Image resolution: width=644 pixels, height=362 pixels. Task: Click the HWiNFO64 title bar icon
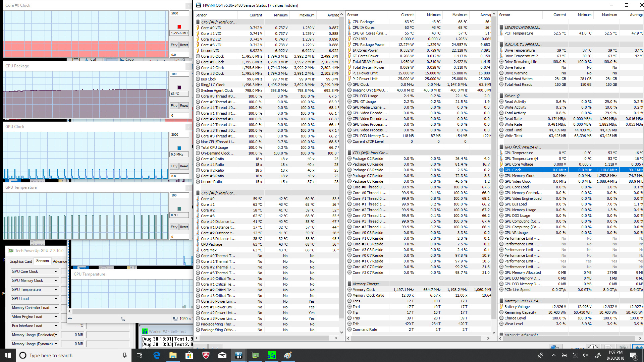point(198,5)
